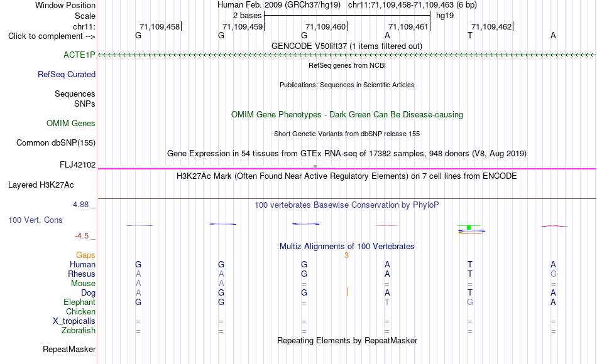
Task: Click the OMIM Genes track label
Action: (x=71, y=123)
